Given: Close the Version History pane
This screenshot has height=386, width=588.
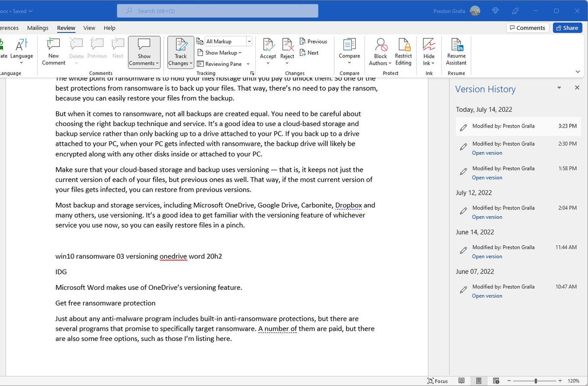Looking at the screenshot, I should coord(577,88).
